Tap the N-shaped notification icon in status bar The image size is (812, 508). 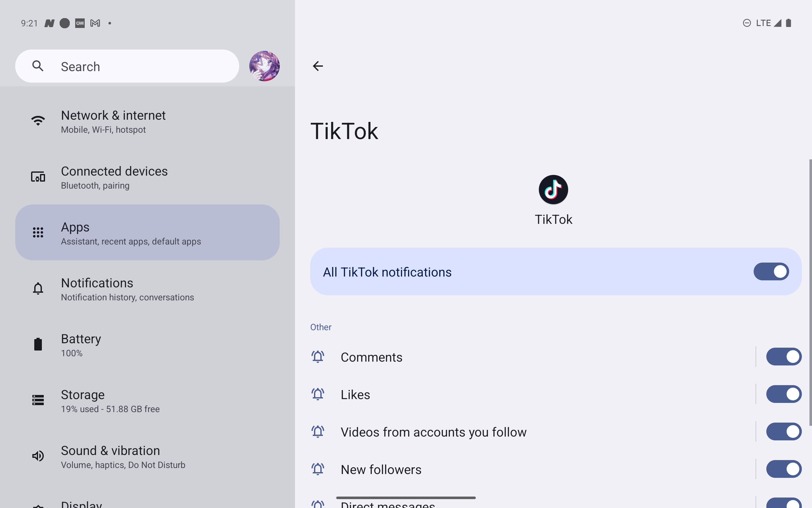pyautogui.click(x=49, y=23)
